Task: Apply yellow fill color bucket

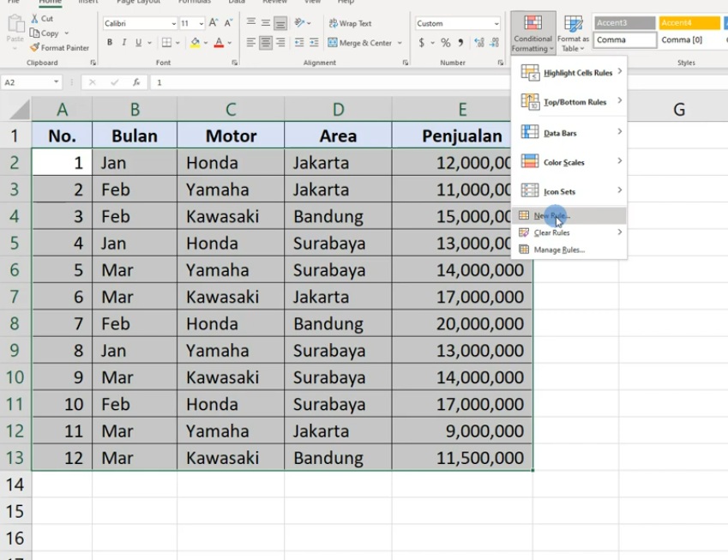Action: tap(195, 43)
